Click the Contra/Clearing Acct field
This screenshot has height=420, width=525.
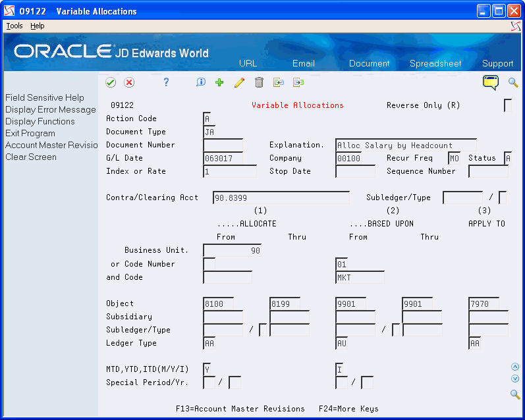(x=281, y=197)
